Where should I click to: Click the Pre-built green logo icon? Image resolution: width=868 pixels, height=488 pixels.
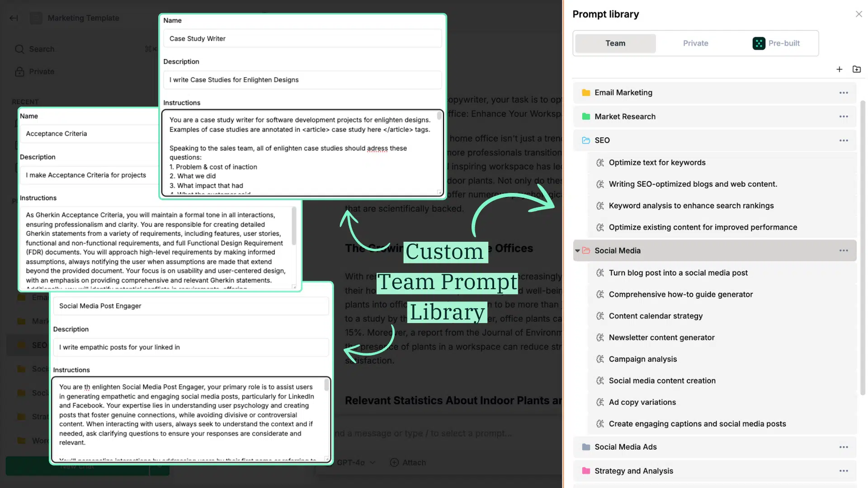[759, 43]
